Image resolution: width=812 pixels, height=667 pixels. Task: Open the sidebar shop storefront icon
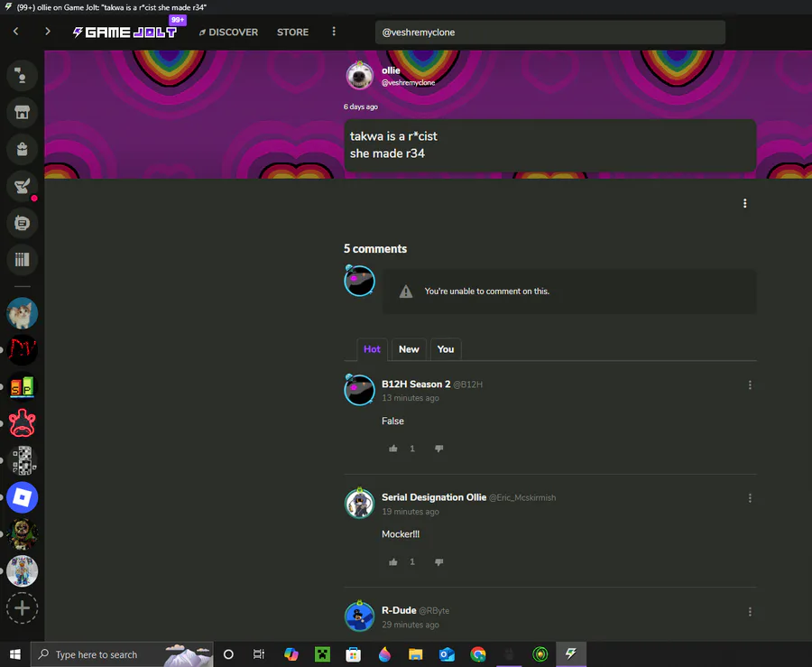(22, 113)
